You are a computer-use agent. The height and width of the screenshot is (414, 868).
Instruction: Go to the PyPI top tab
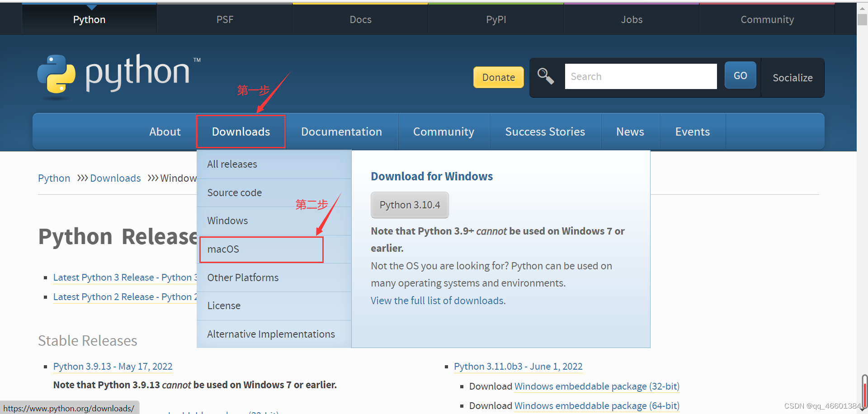pos(496,19)
